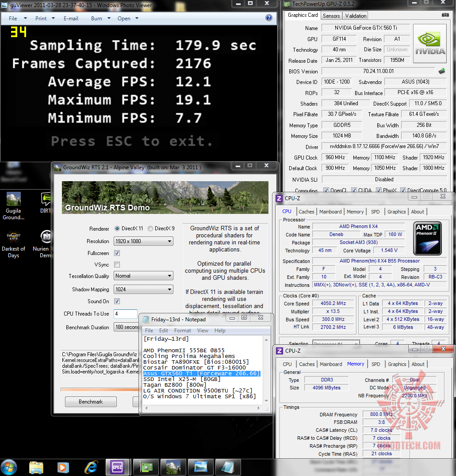Click the GPU-Z BIOS save chip icon
This screenshot has height=476, width=456.
coord(442,71)
